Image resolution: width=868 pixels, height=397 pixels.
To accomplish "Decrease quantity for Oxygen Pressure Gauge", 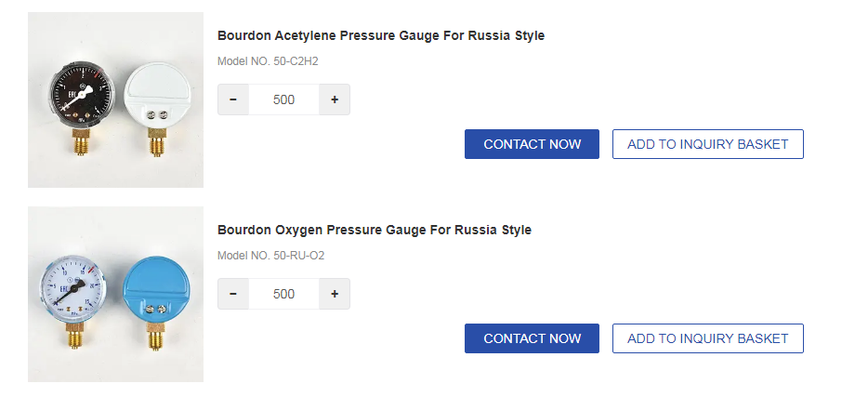I will click(x=233, y=294).
